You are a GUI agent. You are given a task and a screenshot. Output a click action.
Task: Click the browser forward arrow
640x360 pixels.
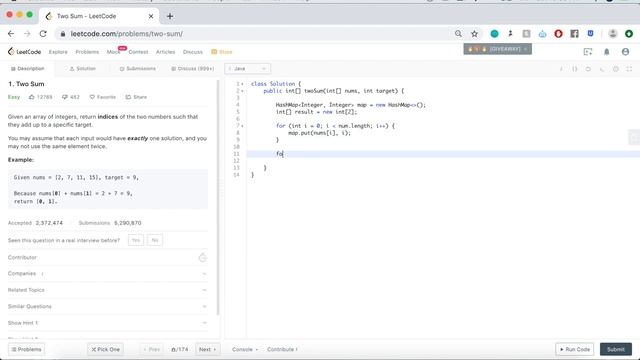pyautogui.click(x=27, y=34)
